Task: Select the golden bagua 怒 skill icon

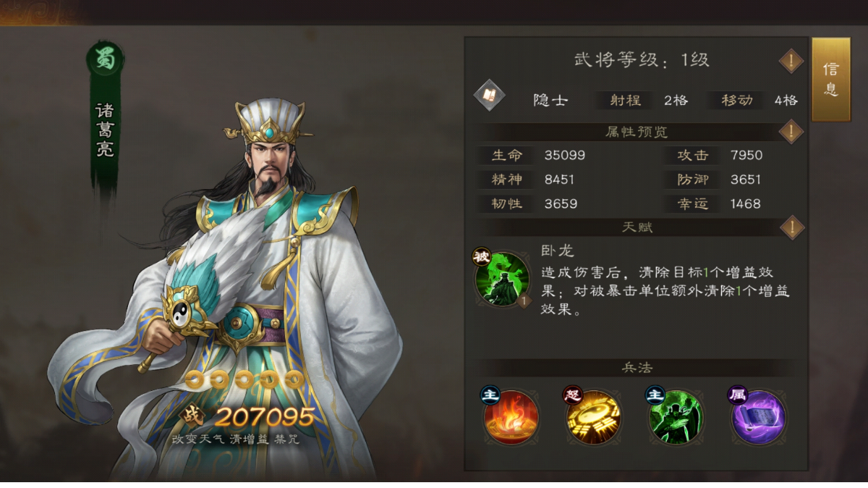Action: pos(592,416)
